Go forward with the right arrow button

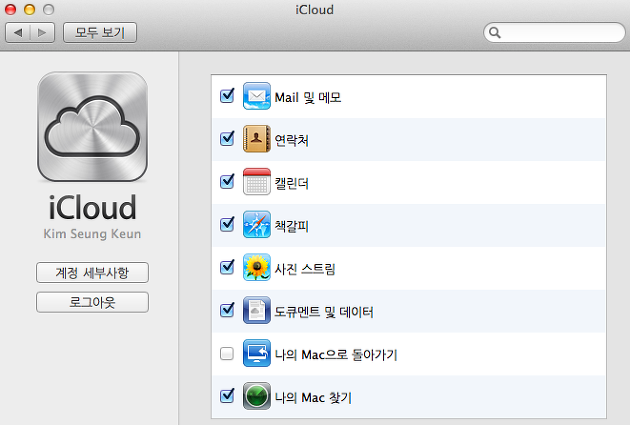coord(42,33)
